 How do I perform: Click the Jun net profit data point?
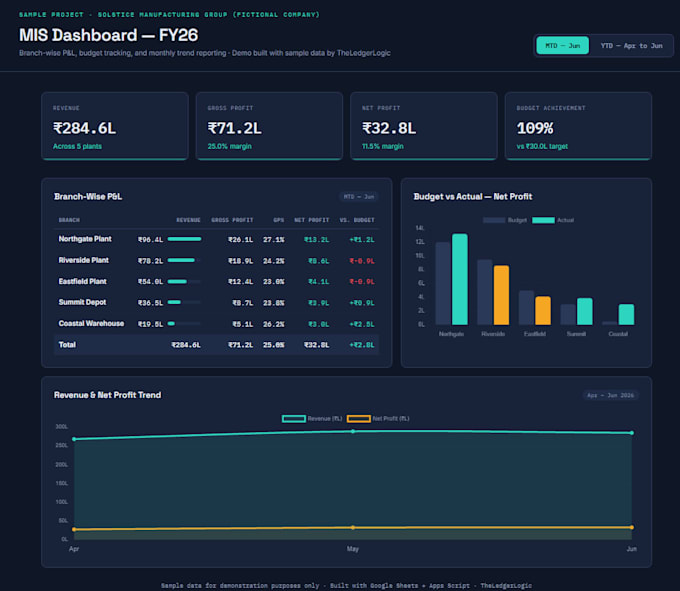[632, 527]
